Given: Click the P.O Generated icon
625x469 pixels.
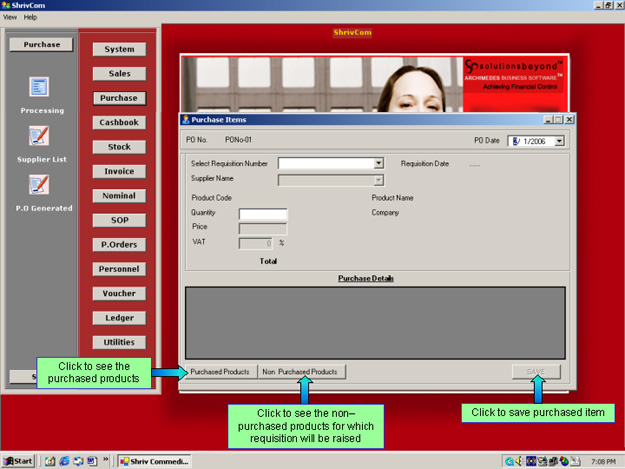Looking at the screenshot, I should pos(39,184).
